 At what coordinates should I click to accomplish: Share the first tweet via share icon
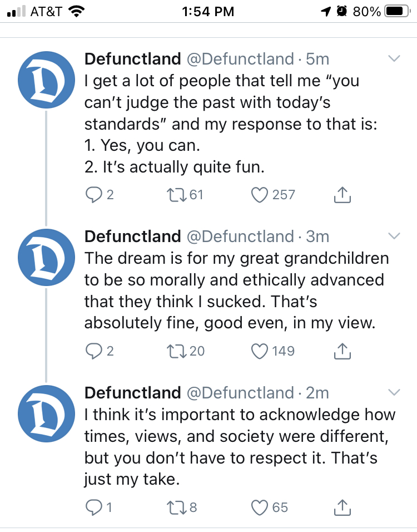342,195
